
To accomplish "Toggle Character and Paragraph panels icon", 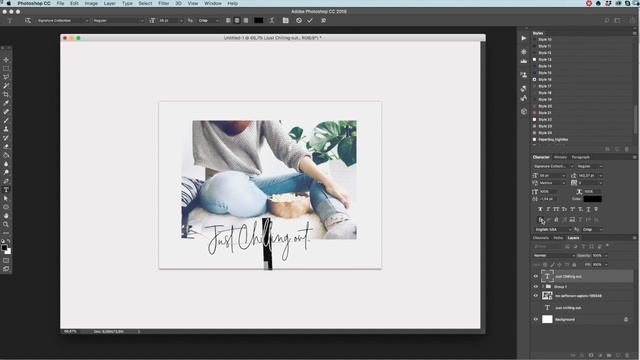I will (x=285, y=20).
